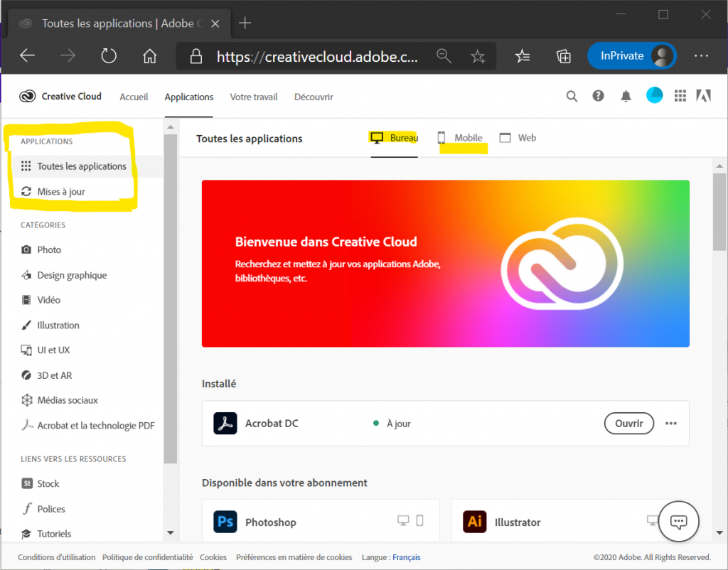This screenshot has width=728, height=570.
Task: Add page to browser favorites star
Action: pyautogui.click(x=478, y=56)
